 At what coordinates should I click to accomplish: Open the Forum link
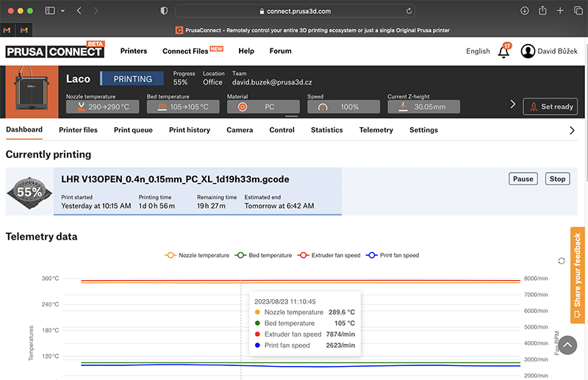tap(280, 51)
